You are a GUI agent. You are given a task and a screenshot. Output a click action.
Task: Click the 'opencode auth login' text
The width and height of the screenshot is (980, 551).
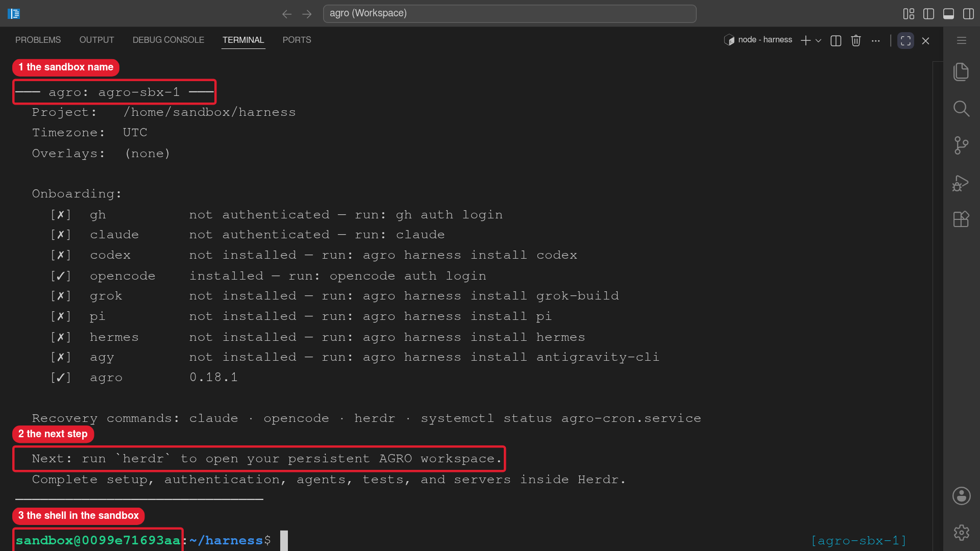pos(408,276)
